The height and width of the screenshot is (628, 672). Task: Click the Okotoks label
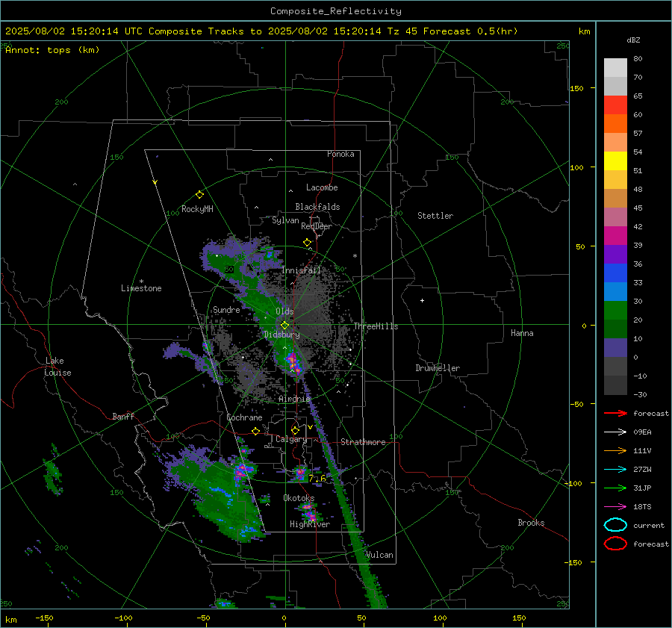299,498
